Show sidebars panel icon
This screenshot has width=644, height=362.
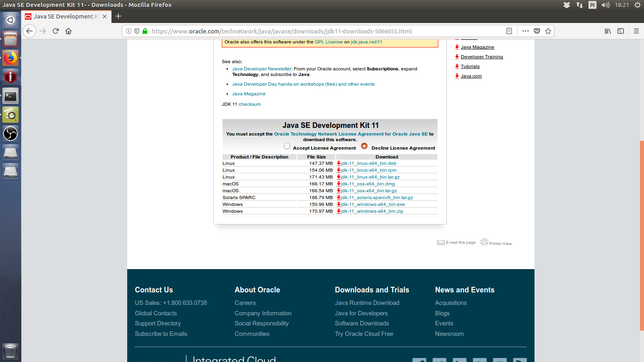[621, 31]
